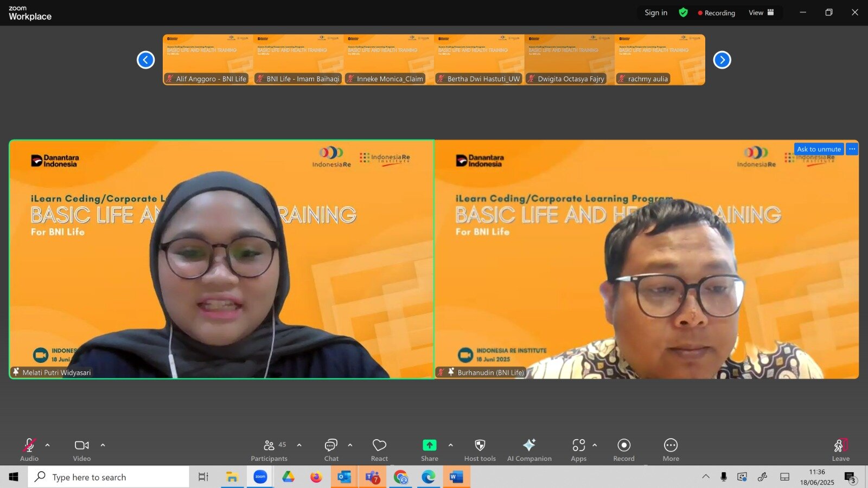Viewport: 868px width, 488px height.
Task: Select rachmy aulia thumbnail
Action: 660,60
